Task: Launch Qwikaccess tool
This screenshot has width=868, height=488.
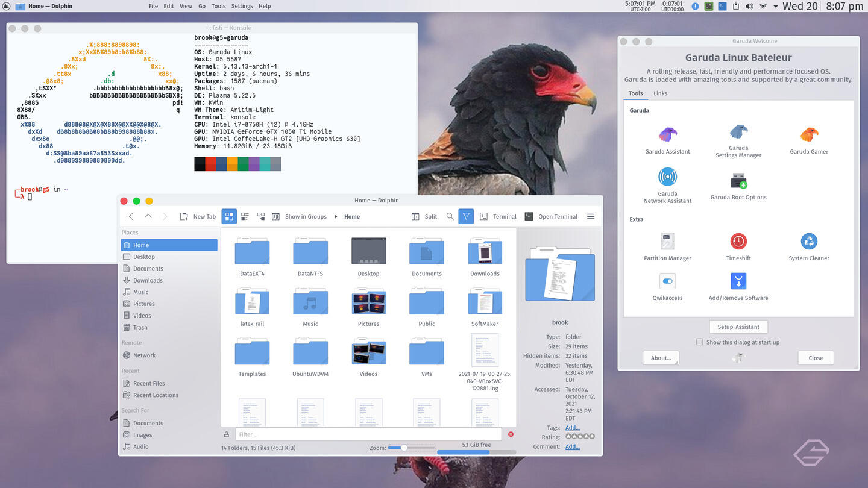Action: tap(667, 287)
